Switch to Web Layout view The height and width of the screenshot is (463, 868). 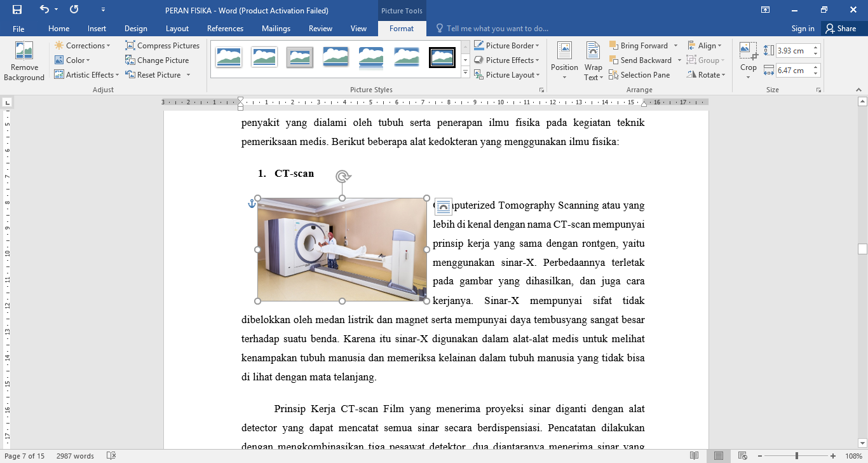(742, 456)
